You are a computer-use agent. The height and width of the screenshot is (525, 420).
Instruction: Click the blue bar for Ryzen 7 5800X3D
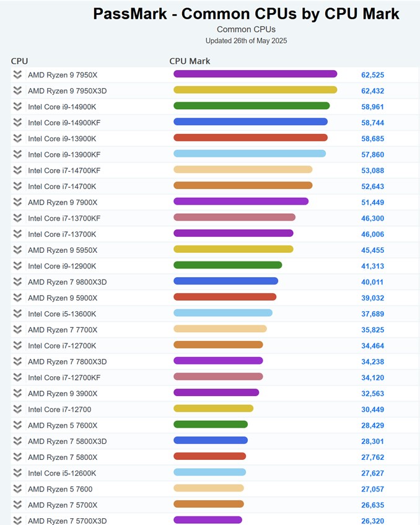[x=211, y=440]
